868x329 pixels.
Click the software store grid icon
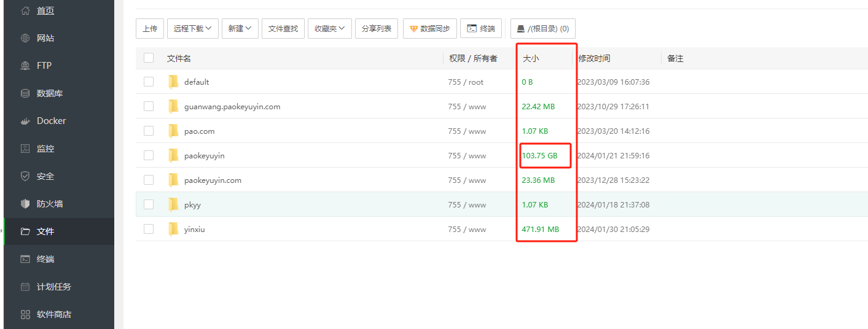pos(25,314)
